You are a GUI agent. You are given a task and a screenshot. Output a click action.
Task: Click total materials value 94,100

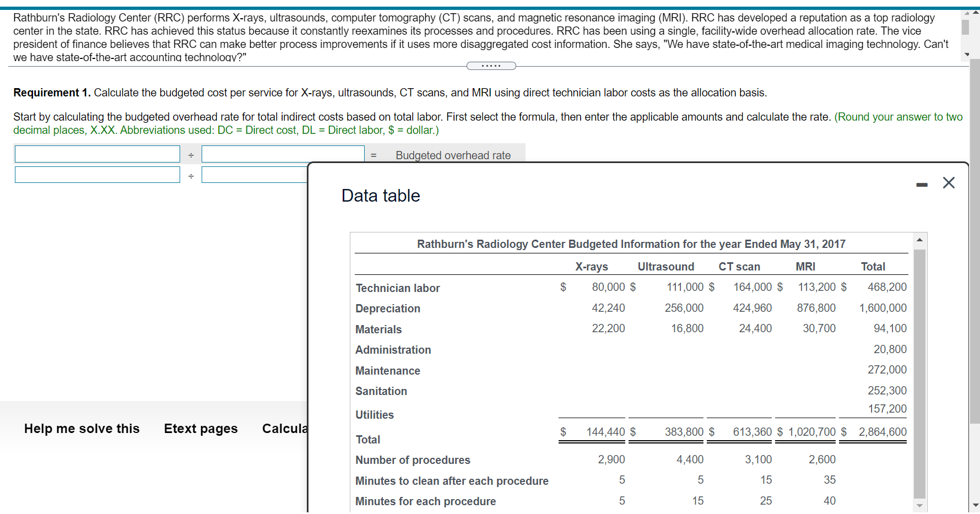[x=890, y=328]
